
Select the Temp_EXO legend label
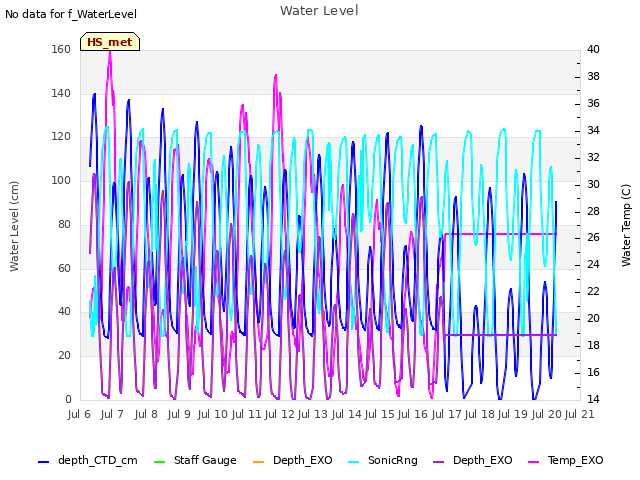tap(575, 460)
